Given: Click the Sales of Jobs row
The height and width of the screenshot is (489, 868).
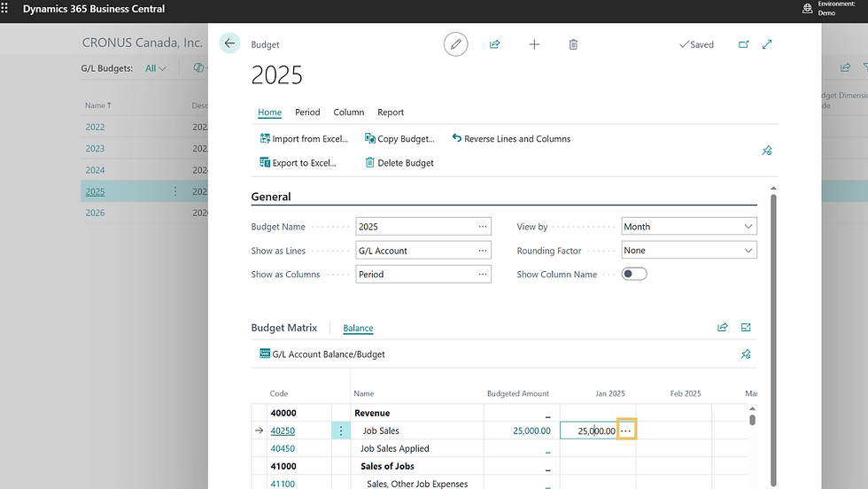Looking at the screenshot, I should (x=388, y=466).
